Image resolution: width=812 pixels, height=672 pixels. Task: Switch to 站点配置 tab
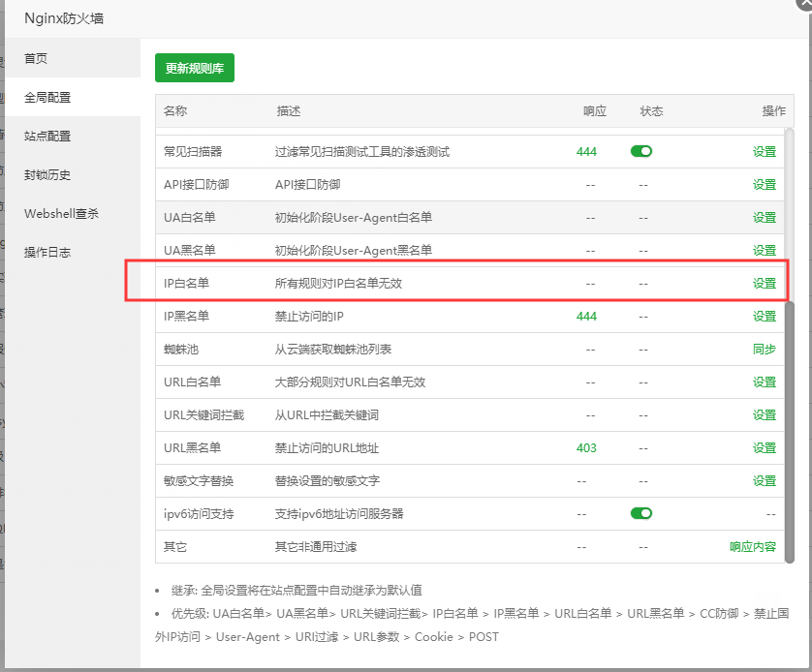click(x=73, y=136)
